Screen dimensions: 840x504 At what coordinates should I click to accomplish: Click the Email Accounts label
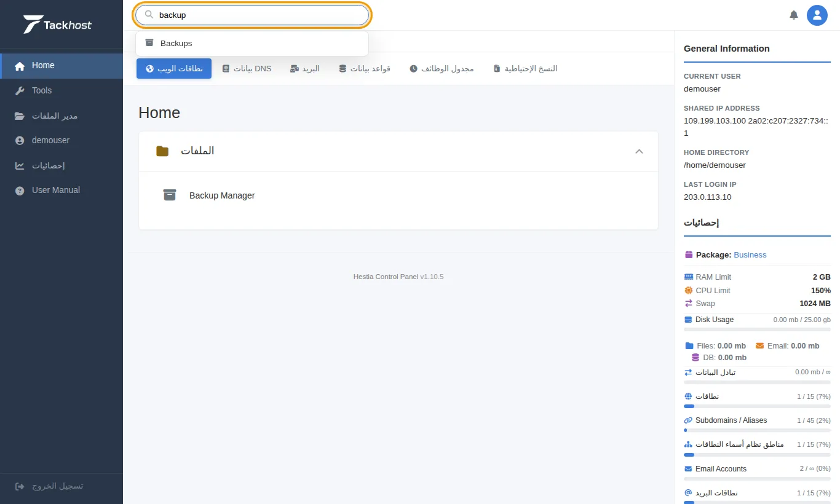[721, 469]
